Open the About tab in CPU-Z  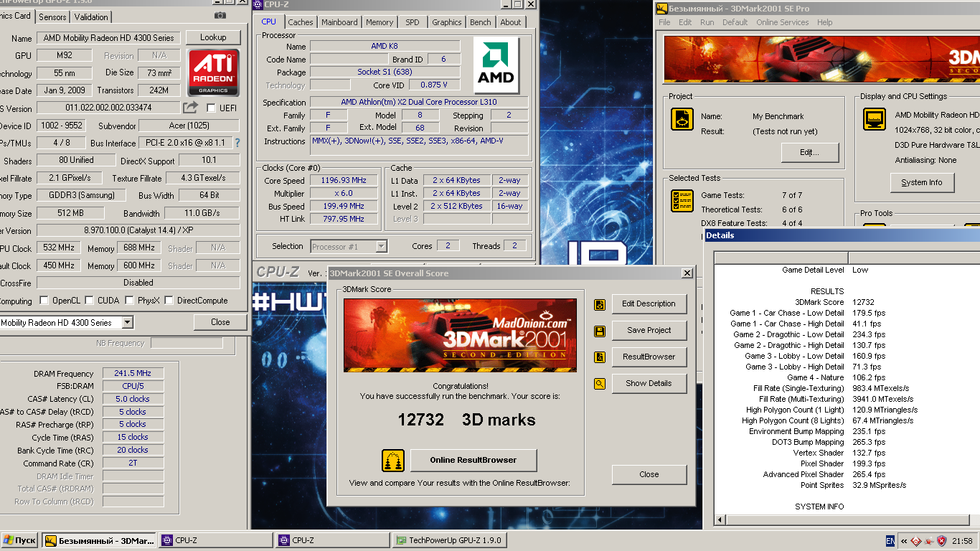511,22
